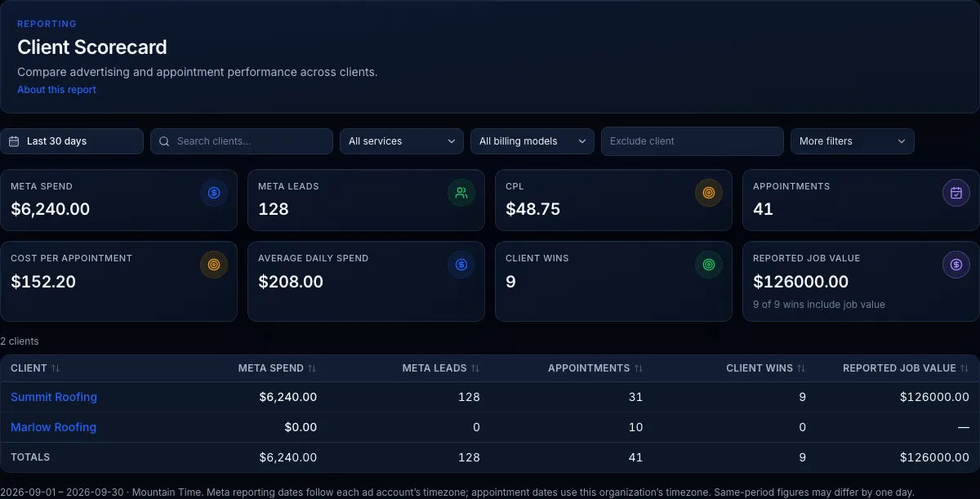Focus the Search clients field
Image resolution: width=980 pixels, height=499 pixels.
242,141
